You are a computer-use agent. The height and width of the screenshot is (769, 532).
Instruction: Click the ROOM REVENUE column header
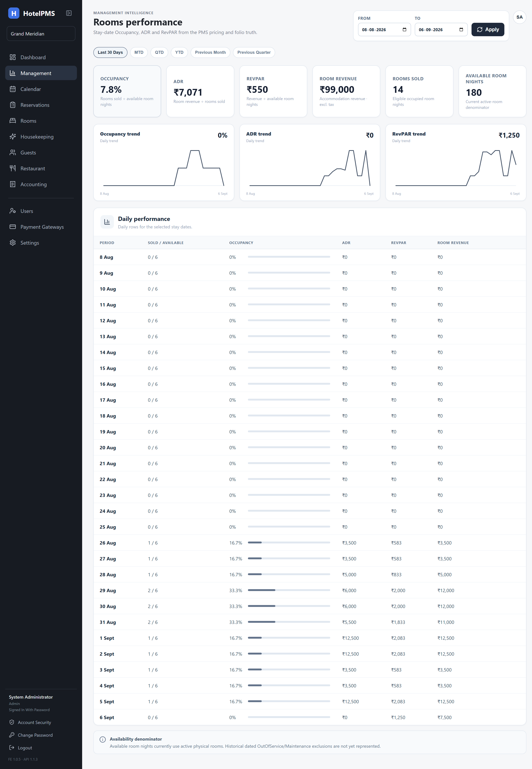coord(453,243)
